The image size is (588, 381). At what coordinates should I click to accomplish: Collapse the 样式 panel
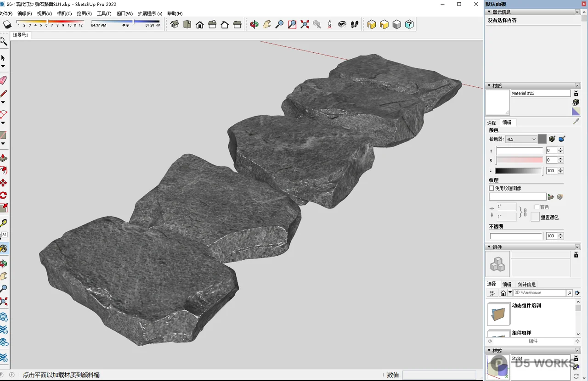tap(489, 351)
